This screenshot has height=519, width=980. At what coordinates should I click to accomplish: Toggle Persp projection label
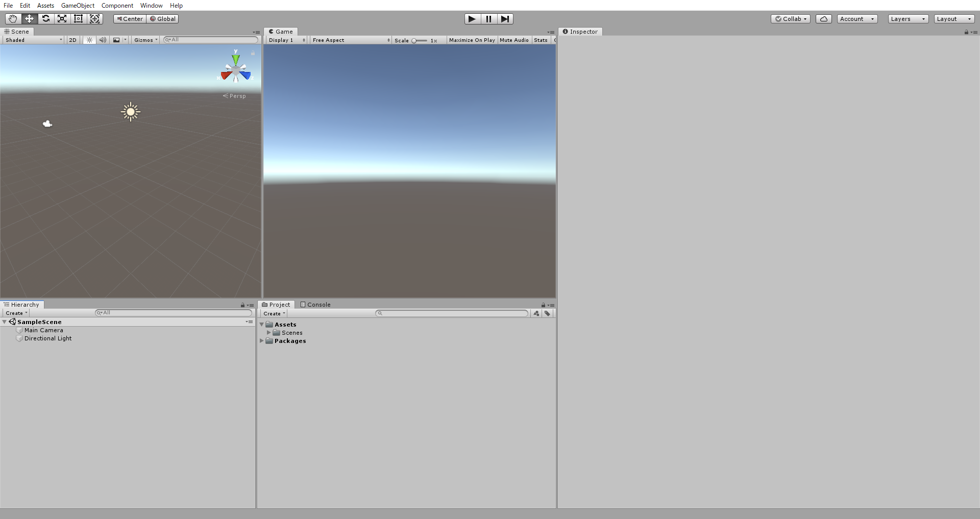coord(234,96)
